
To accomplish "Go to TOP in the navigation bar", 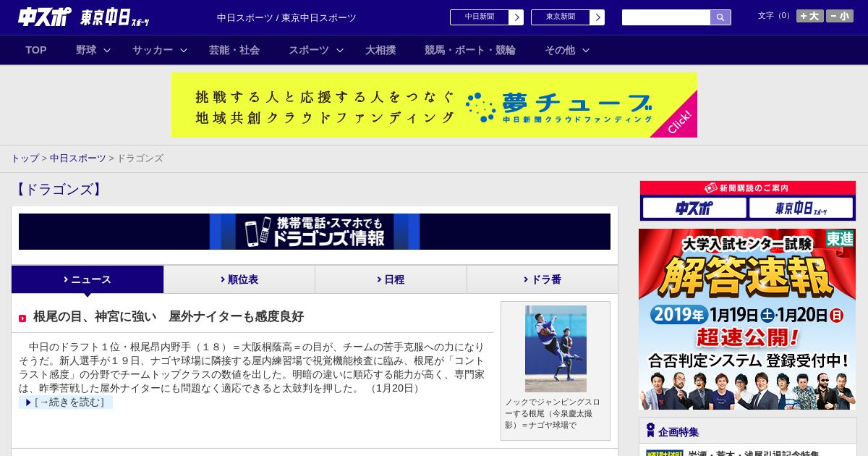I will click(x=36, y=50).
